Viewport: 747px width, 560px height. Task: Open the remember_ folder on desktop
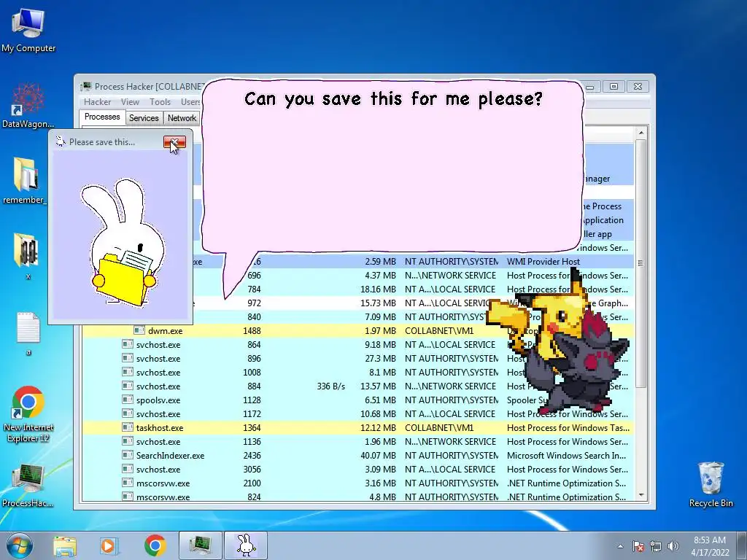tap(26, 181)
